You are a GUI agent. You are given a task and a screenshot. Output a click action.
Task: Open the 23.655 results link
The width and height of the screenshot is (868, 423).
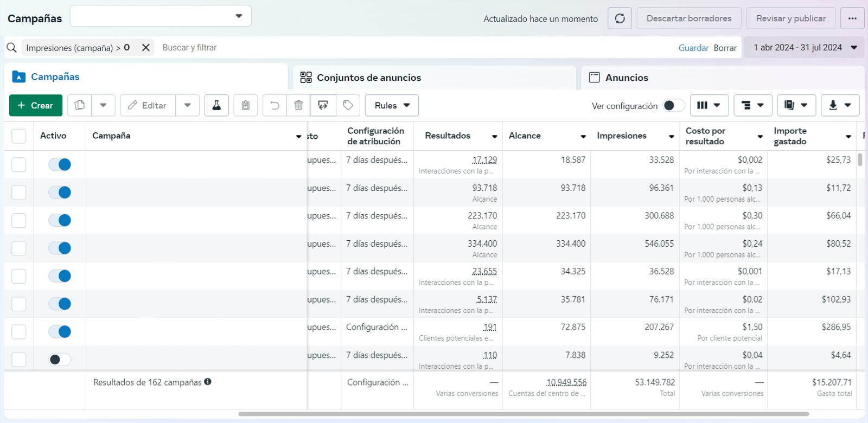pyautogui.click(x=484, y=271)
